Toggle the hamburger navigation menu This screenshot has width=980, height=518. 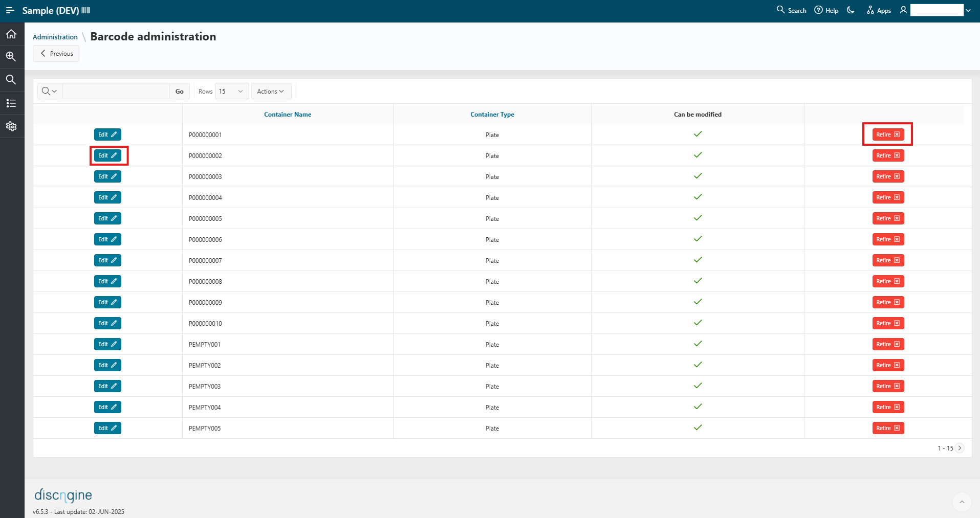pos(10,10)
